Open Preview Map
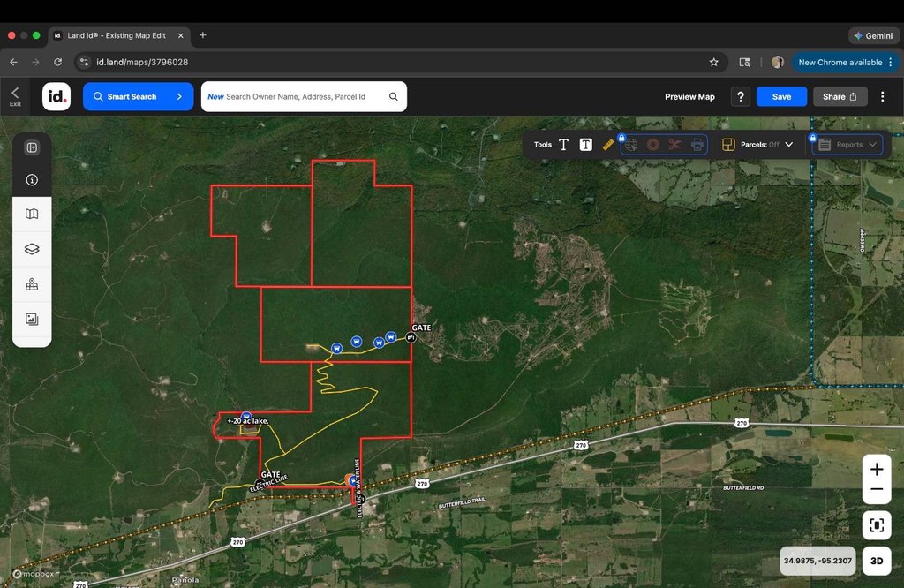The width and height of the screenshot is (904, 588). tap(689, 97)
